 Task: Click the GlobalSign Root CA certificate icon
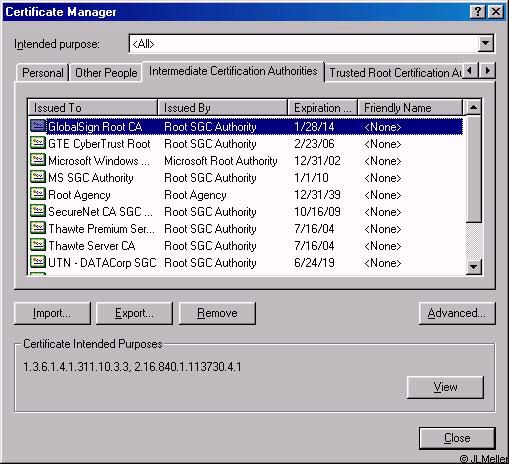(38, 126)
